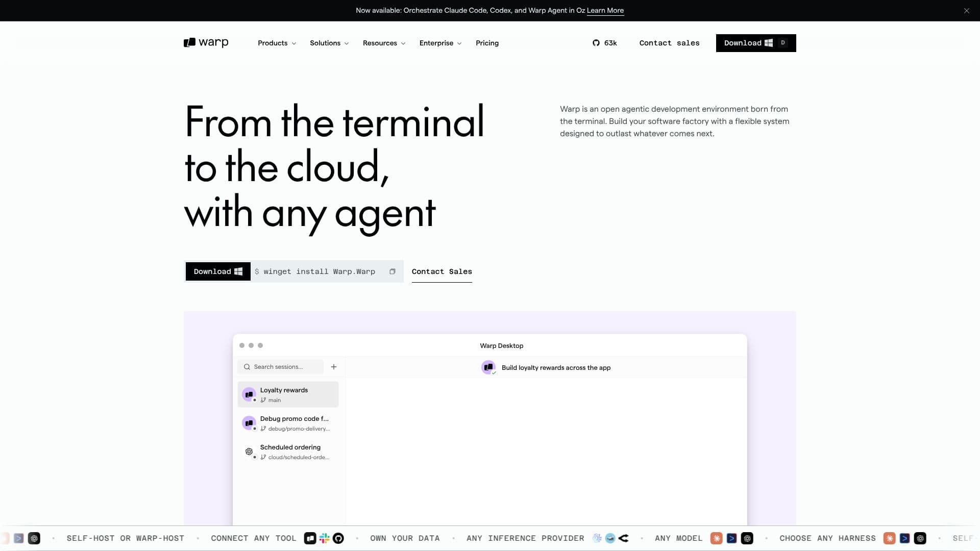980x551 pixels.
Task: Select the Loyalty rewards session
Action: point(288,394)
